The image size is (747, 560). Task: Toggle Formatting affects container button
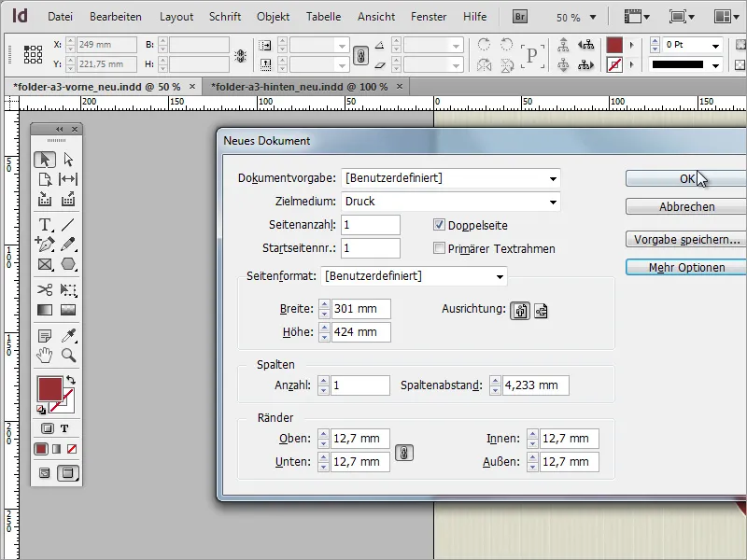48,428
